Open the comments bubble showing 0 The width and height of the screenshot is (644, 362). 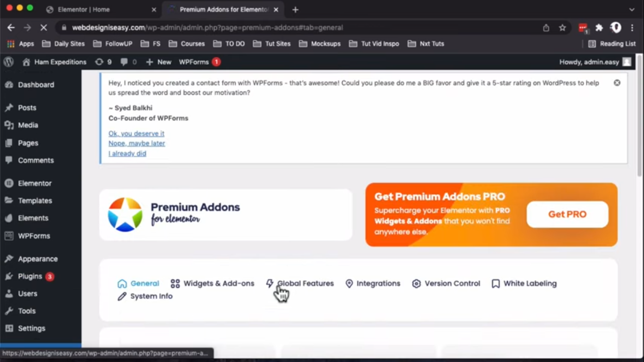point(128,62)
